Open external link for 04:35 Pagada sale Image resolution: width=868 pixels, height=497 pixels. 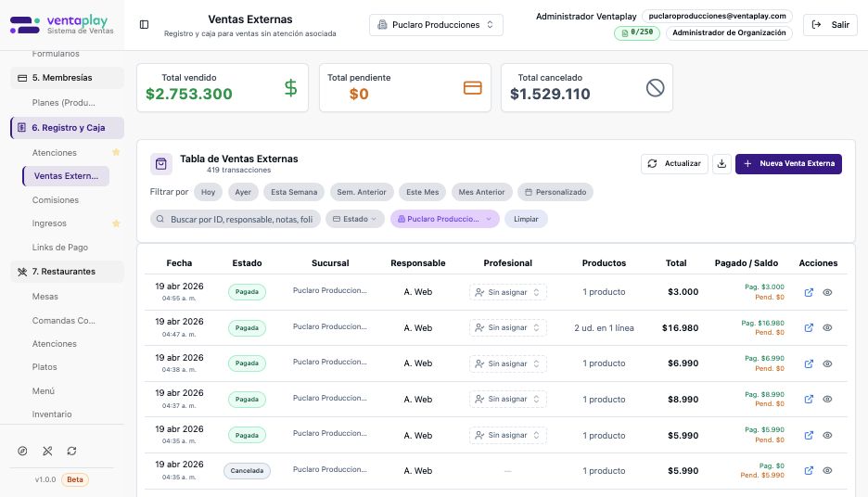coord(809,435)
